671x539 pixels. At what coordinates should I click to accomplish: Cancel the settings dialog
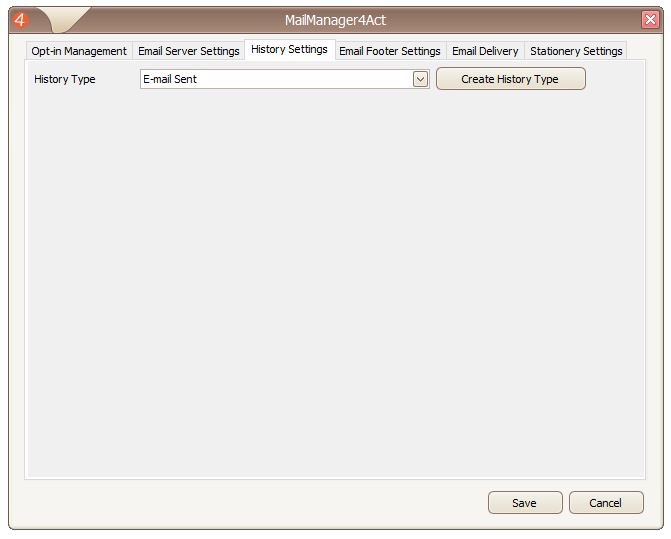(606, 503)
